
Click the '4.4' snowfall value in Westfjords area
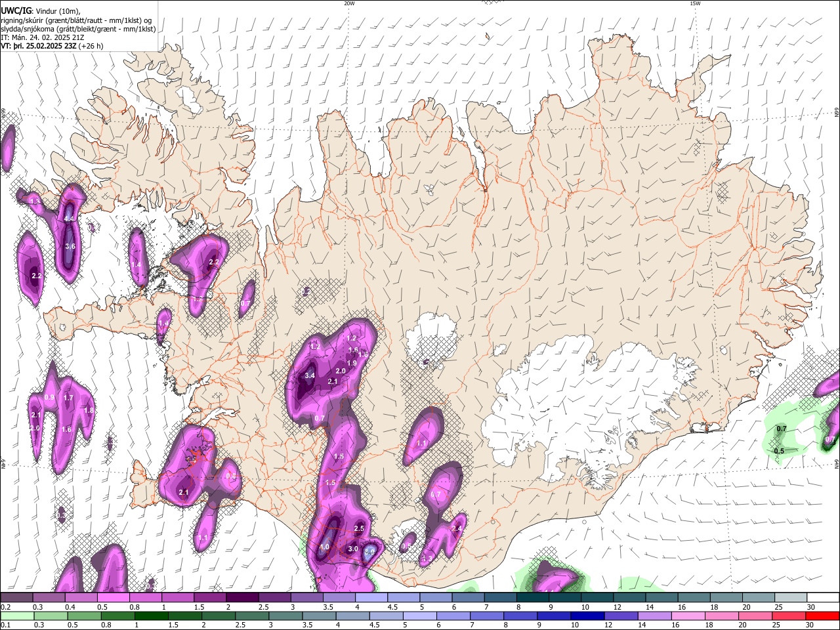69,218
